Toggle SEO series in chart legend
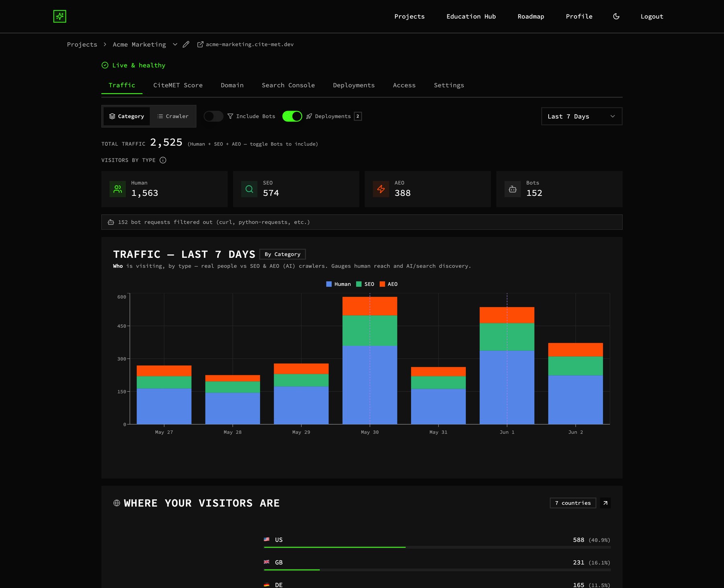This screenshot has width=724, height=588. 365,284
